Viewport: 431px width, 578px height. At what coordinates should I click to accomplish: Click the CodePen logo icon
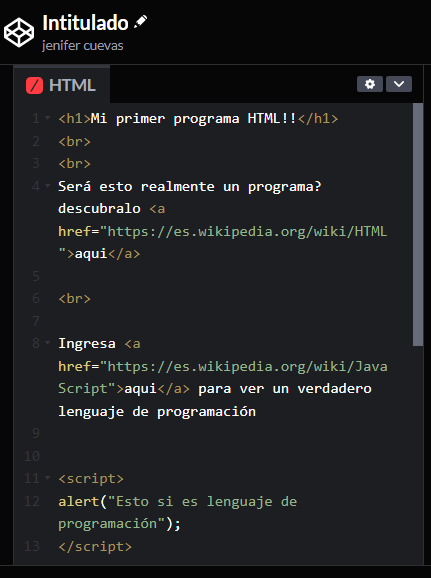point(19,33)
